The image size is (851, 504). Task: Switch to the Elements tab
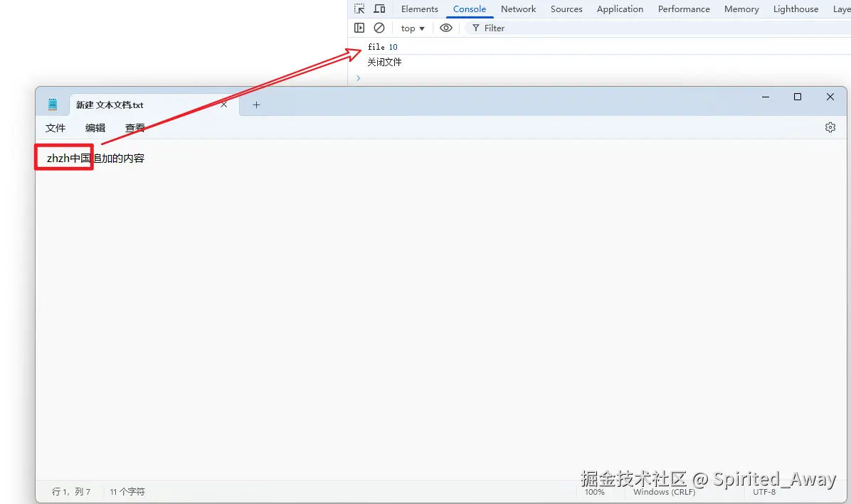419,9
